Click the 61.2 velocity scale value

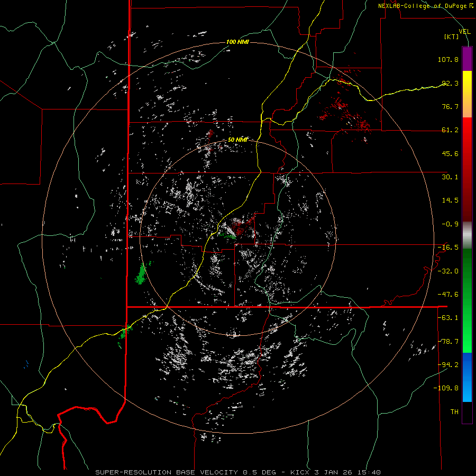(450, 130)
